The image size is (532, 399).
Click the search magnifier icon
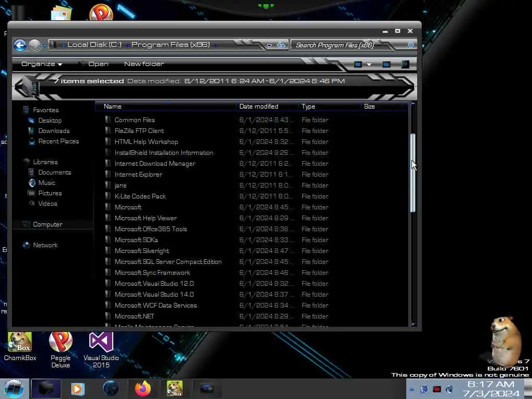[410, 45]
